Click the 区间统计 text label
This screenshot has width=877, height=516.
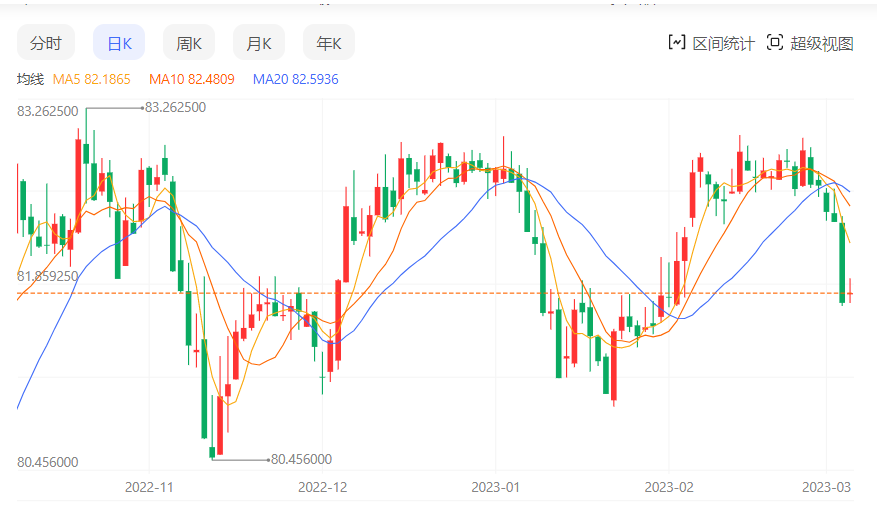[x=724, y=43]
